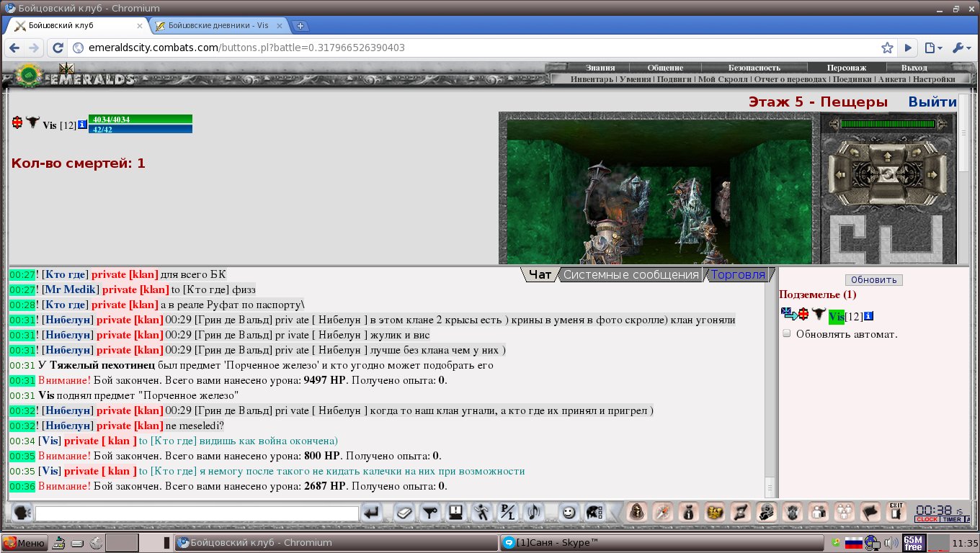Open Системные сообщения tab

tap(631, 274)
